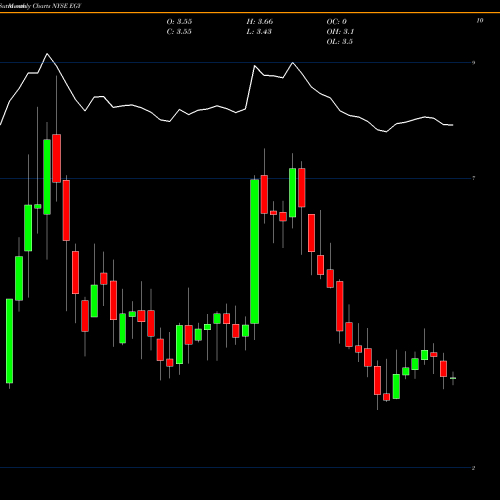Screen dimensions: 500x500
Task: Click the tallest green candle in the chart
Action: click(255, 251)
